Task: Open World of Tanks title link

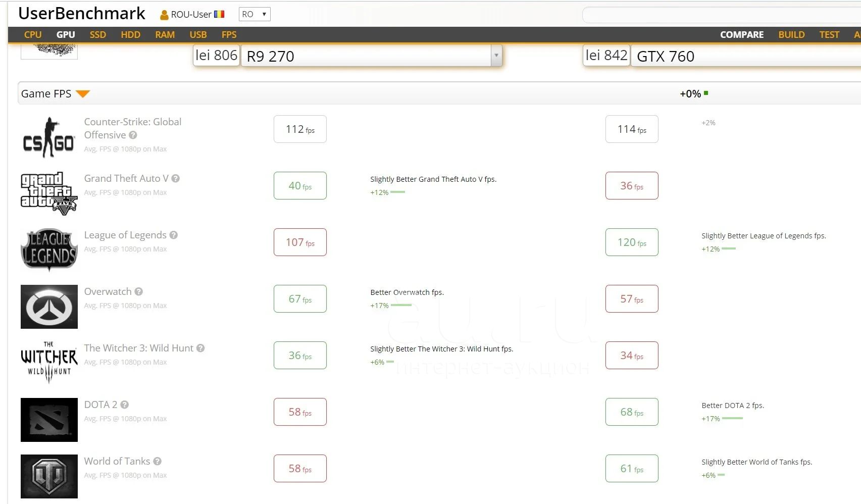Action: click(117, 461)
